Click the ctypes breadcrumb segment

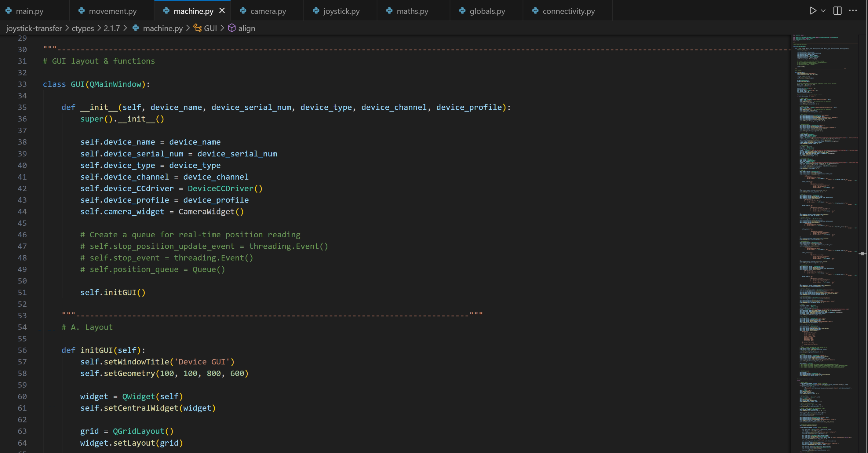(82, 28)
